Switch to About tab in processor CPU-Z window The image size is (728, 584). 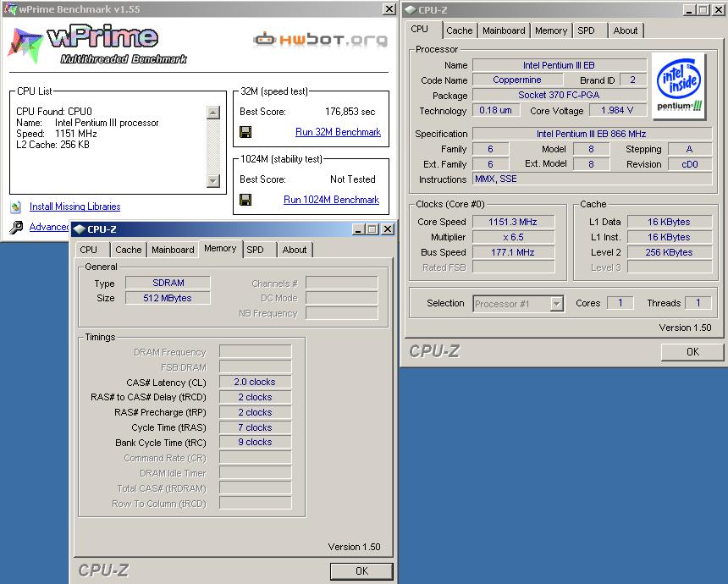point(626,30)
